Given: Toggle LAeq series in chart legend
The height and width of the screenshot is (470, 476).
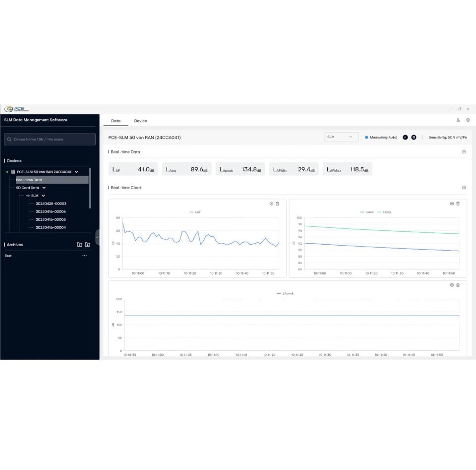Looking at the screenshot, I should coord(367,212).
